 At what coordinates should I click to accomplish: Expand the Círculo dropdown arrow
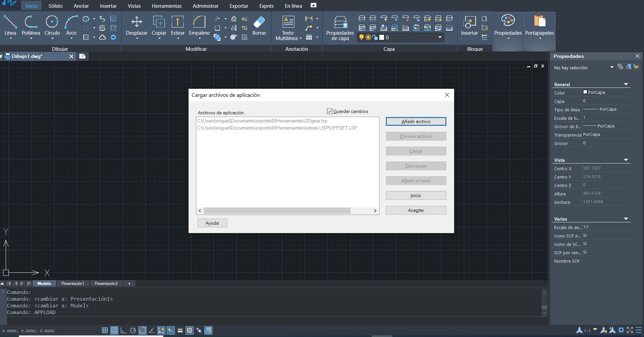[52, 38]
